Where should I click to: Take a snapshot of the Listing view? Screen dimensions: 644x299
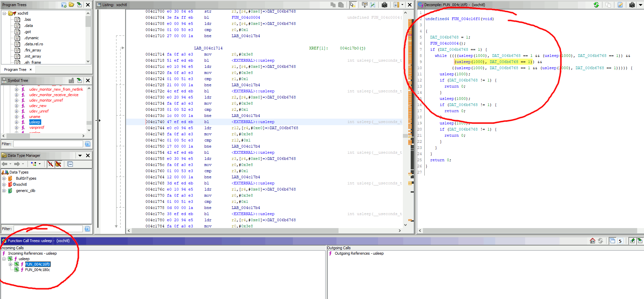(x=384, y=5)
